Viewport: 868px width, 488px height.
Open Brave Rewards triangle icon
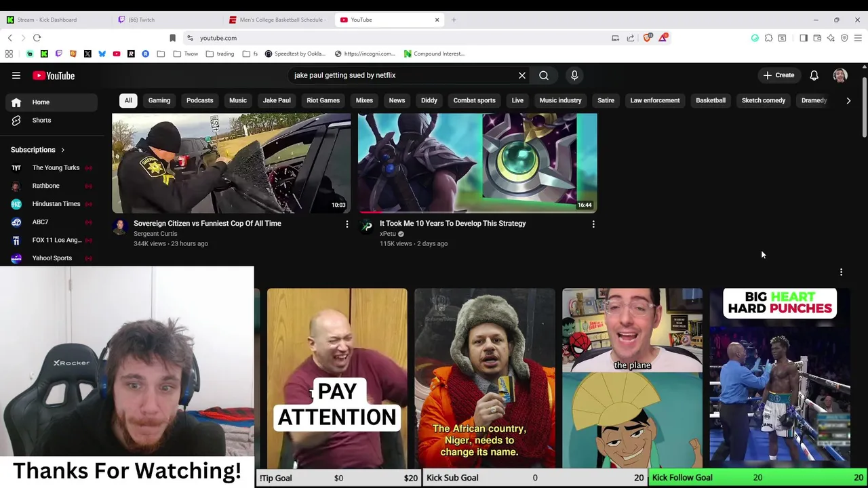coord(663,38)
